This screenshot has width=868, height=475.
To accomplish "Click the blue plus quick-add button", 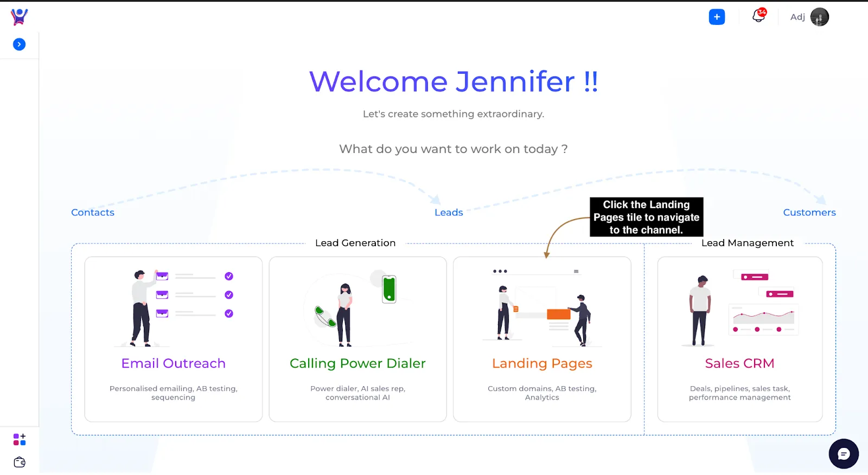I will pyautogui.click(x=717, y=17).
